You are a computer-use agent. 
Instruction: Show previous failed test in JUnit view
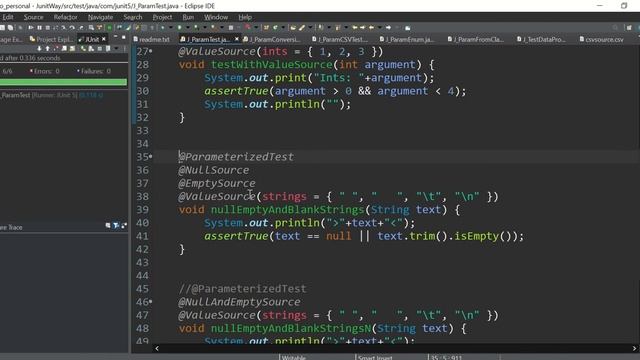click(x=47, y=49)
